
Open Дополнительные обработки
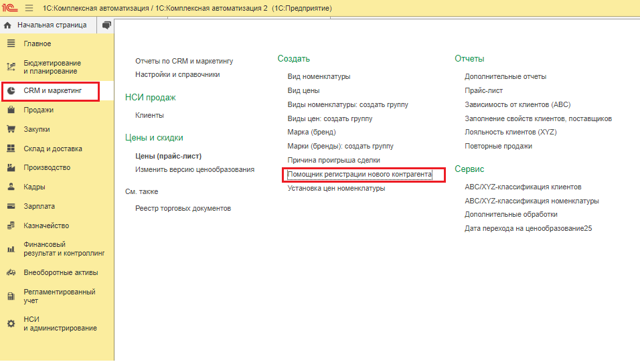point(511,214)
